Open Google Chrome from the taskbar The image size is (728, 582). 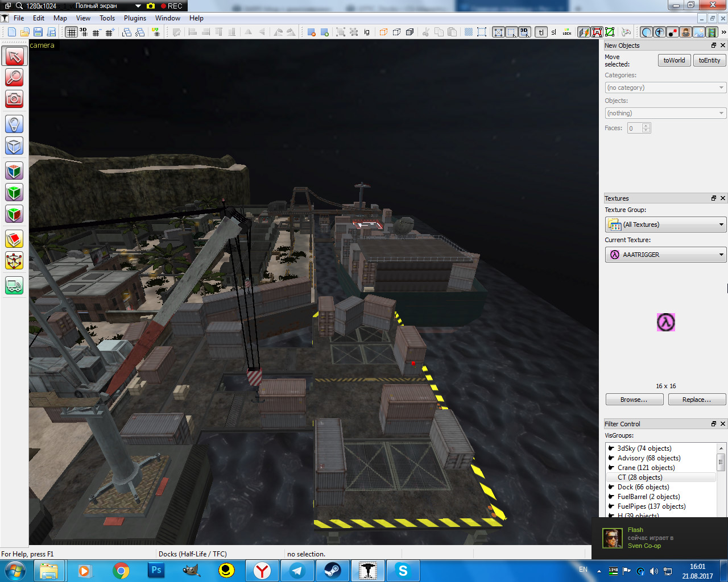(121, 571)
